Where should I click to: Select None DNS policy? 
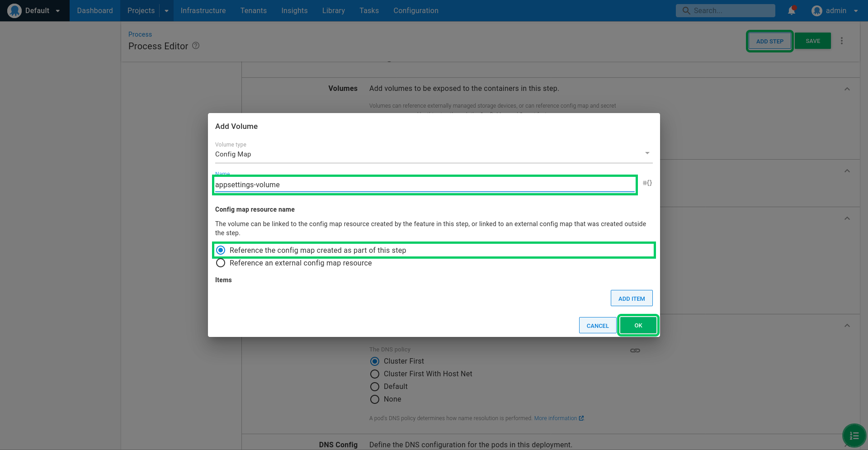pyautogui.click(x=386, y=399)
